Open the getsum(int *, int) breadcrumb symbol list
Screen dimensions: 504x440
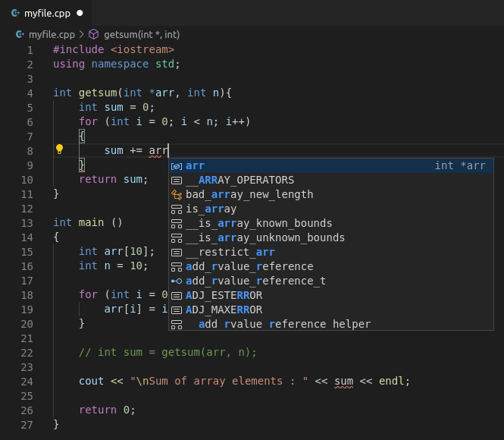[141, 34]
